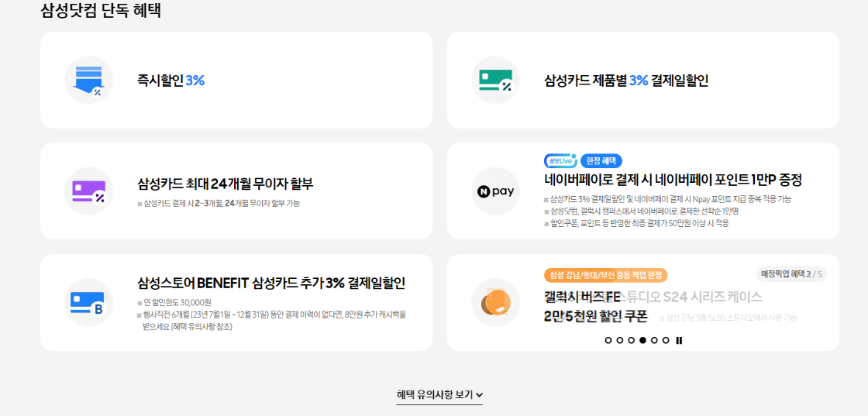
Task: Click the Npay 포인트 지급 중복 적용 가능 note
Action: [667, 199]
